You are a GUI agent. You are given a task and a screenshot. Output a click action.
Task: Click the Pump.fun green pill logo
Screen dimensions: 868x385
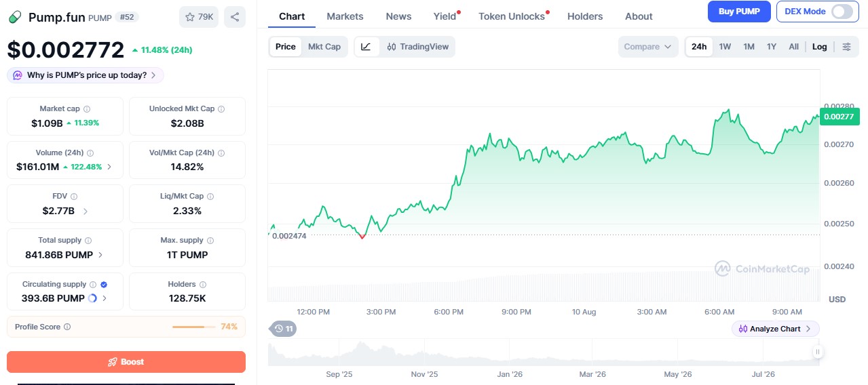coord(15,17)
